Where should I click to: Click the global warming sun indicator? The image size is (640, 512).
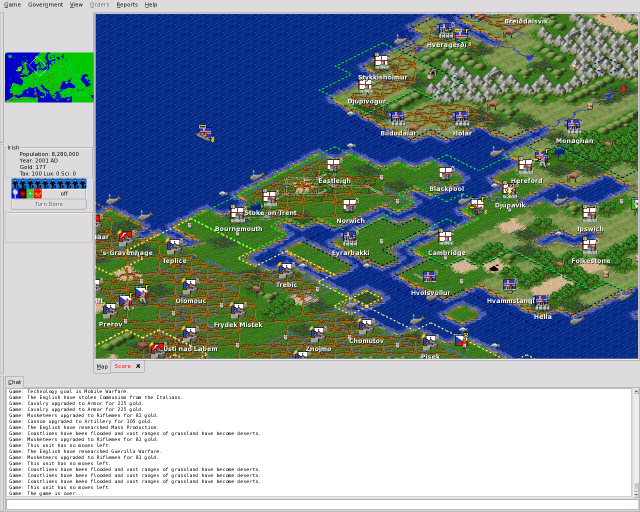[x=23, y=194]
